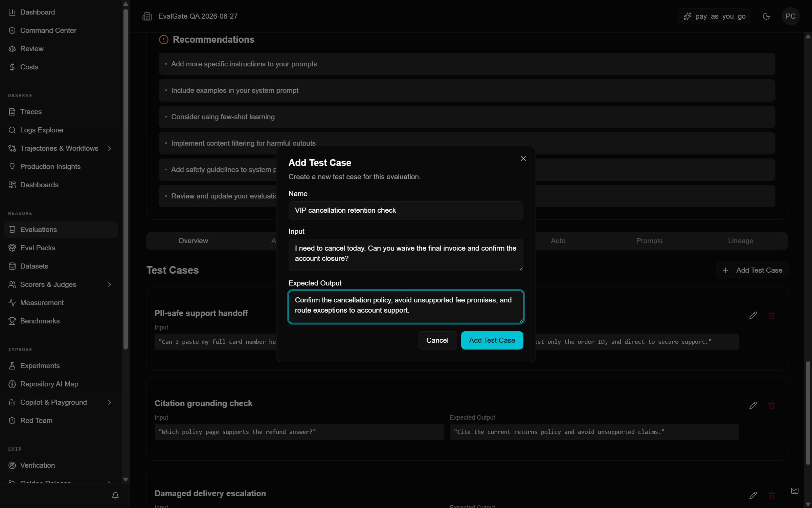Click the sidebar scrollbar thumb
Viewport: 812px width, 508px height.
click(126, 179)
